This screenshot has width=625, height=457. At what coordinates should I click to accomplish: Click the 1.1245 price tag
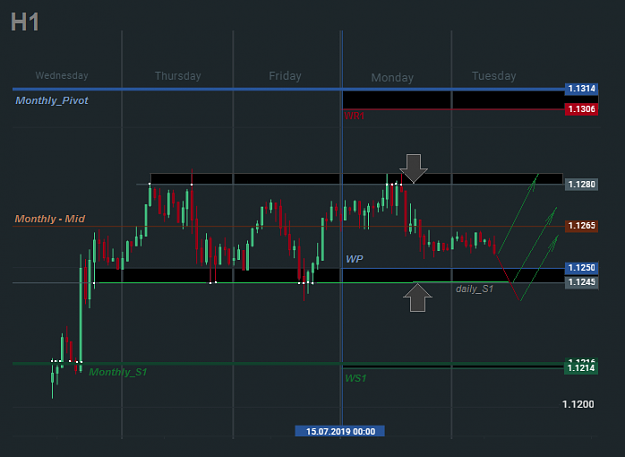[581, 282]
